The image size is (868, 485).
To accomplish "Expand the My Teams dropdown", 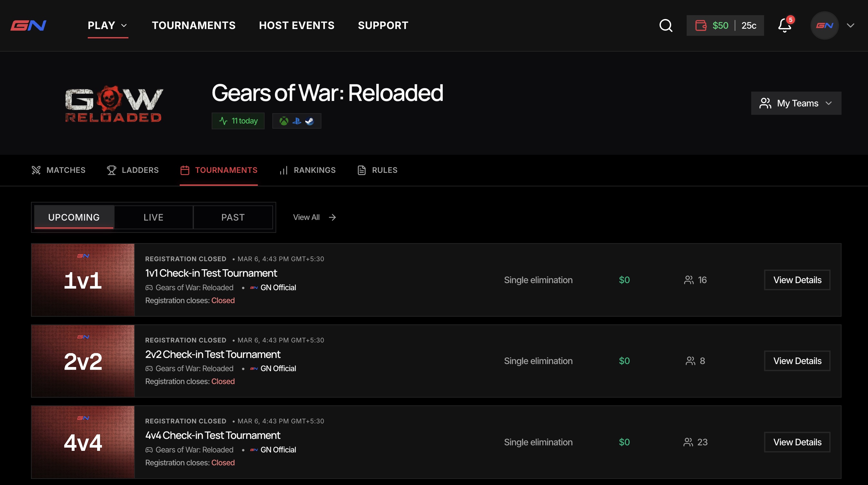I will 796,103.
